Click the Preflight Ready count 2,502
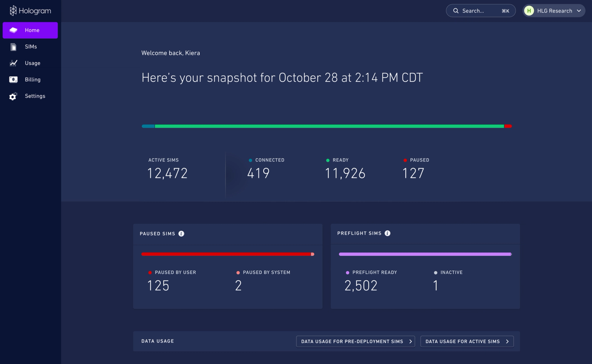This screenshot has height=364, width=592. click(x=361, y=285)
